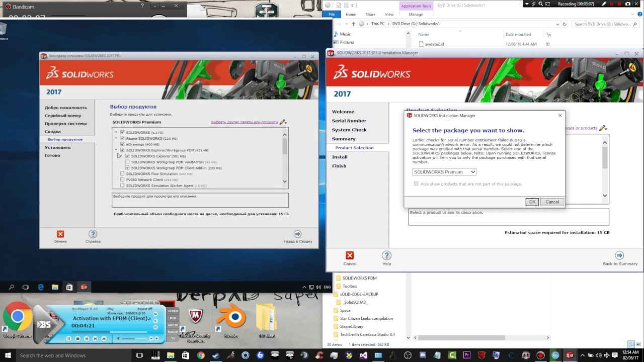Enable SOLIDWORKS Simulation Worker Agent checkbox
644x362 pixels.
122,186
